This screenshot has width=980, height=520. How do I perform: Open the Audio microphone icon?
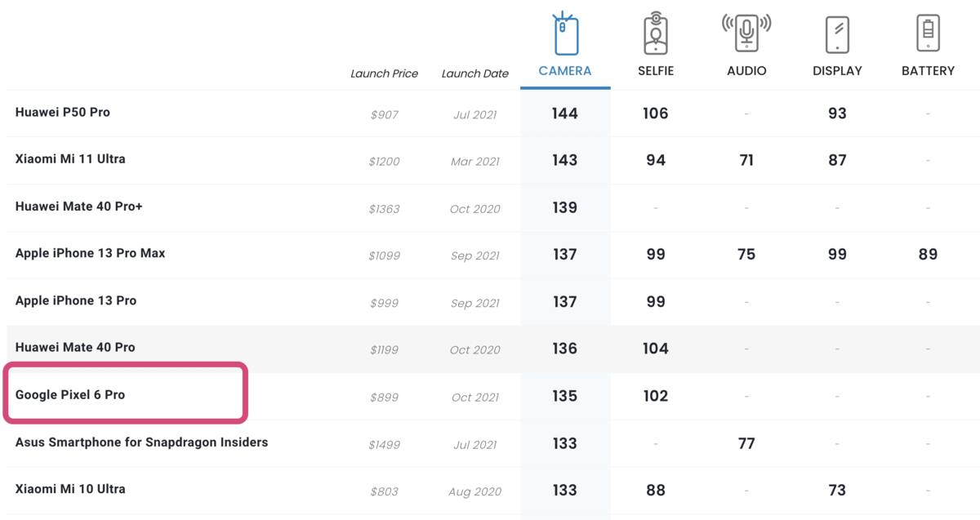[x=746, y=34]
